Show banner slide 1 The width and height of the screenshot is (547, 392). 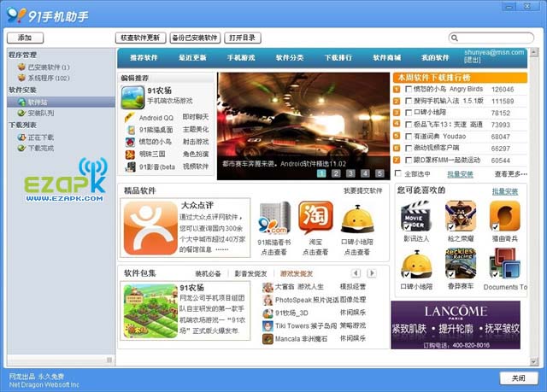point(321,173)
